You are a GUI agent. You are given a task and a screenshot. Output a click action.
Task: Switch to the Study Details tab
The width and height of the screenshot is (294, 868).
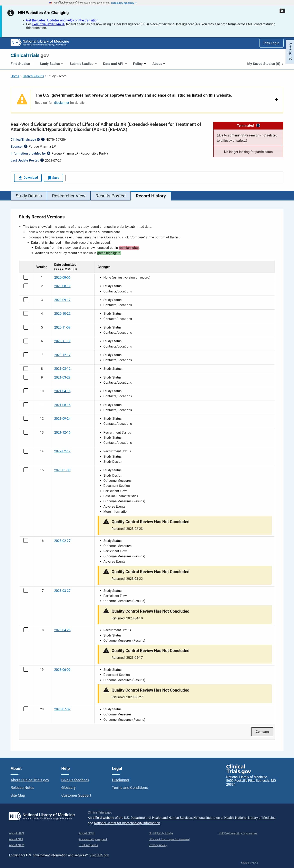(29, 196)
